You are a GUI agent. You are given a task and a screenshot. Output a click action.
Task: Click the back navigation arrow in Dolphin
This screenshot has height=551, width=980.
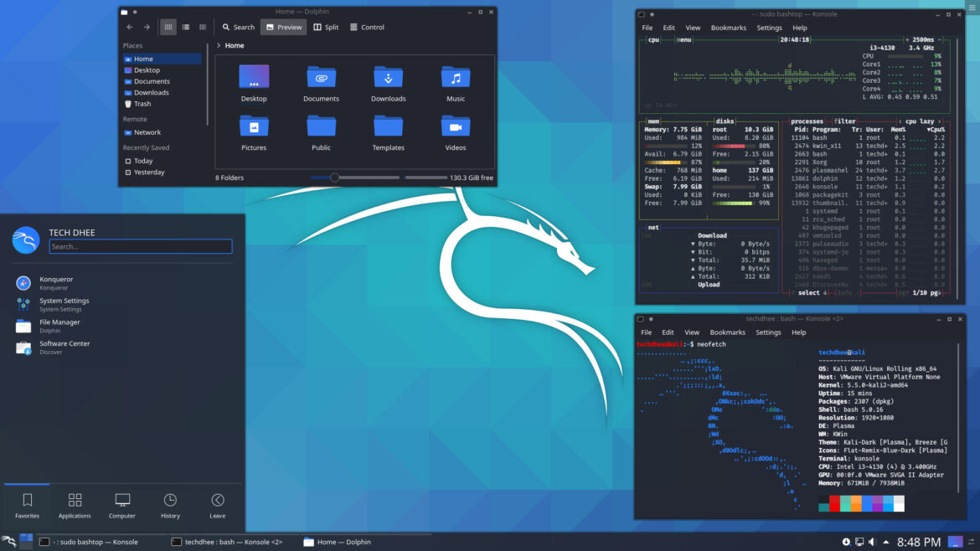130,27
